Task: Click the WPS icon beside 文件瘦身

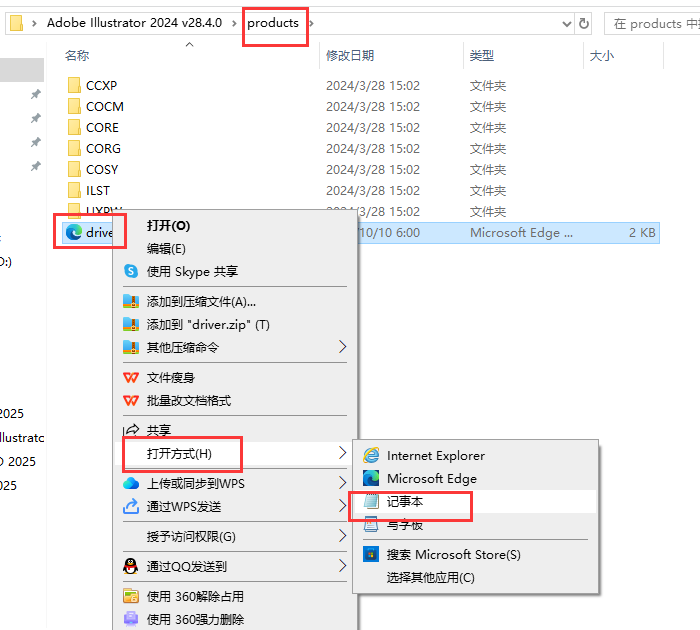Action: tap(131, 378)
